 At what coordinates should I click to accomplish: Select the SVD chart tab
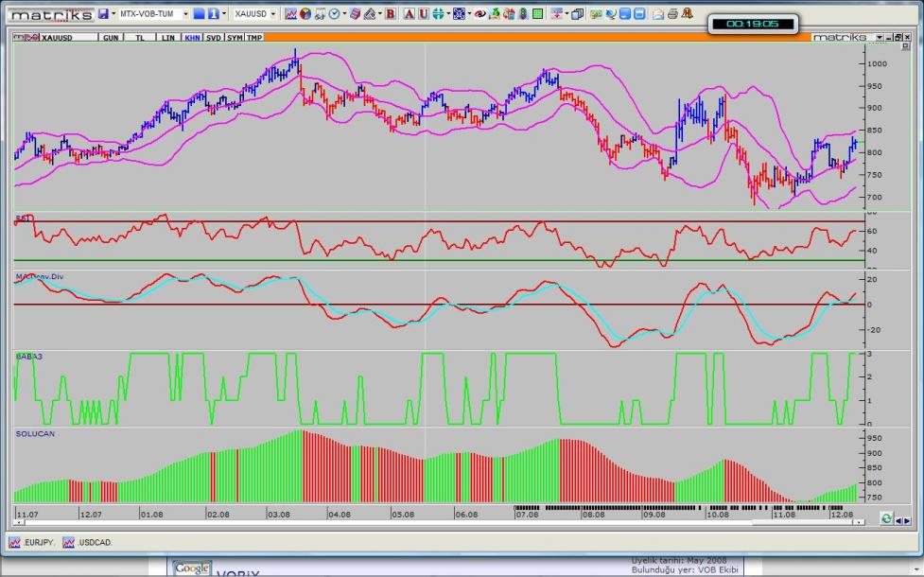[214, 37]
